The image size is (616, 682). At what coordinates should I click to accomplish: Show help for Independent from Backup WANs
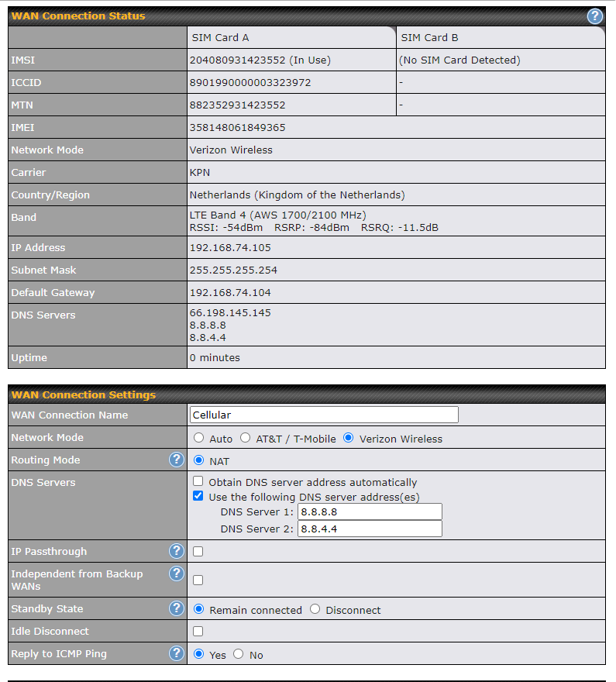pyautogui.click(x=177, y=573)
